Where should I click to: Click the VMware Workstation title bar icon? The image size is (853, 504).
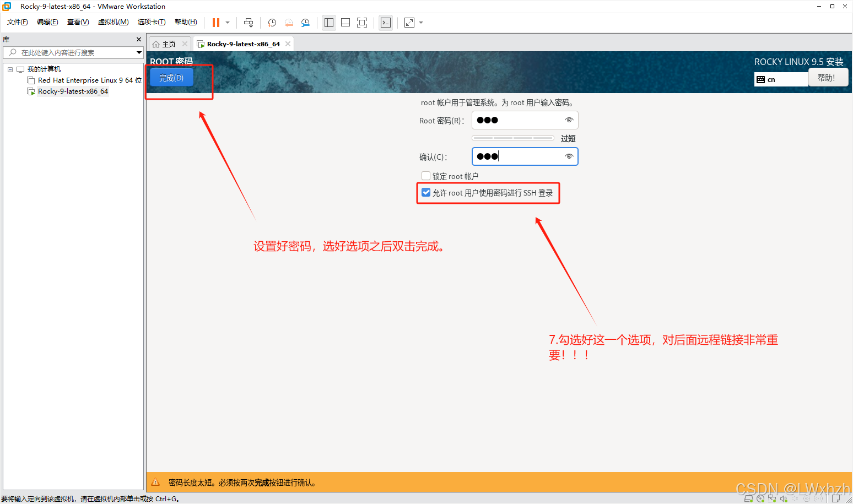(x=7, y=6)
